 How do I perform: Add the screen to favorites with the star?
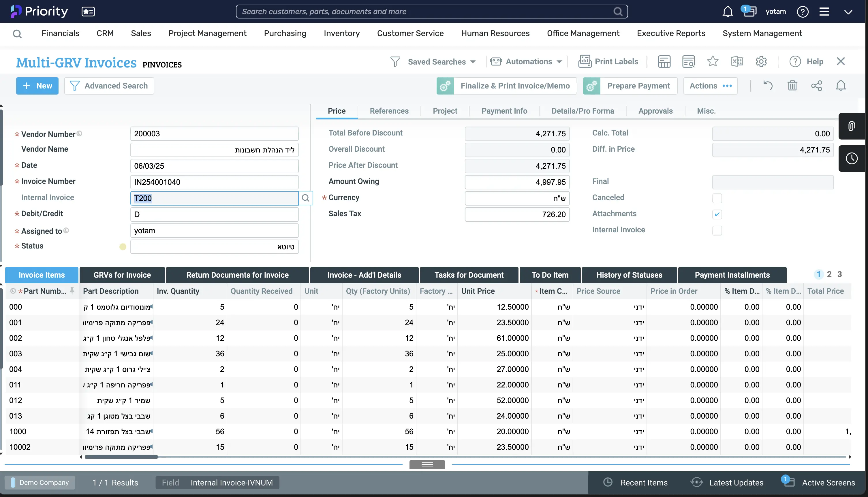713,62
